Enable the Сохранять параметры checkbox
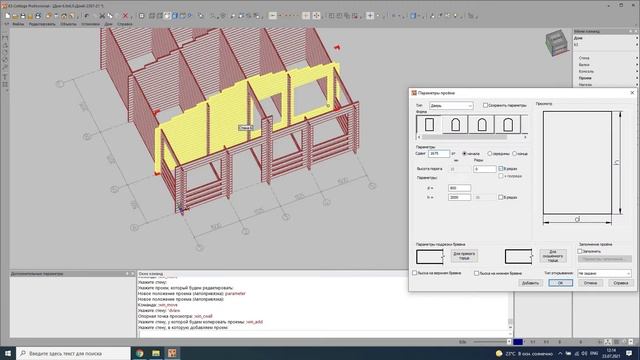 (485, 105)
